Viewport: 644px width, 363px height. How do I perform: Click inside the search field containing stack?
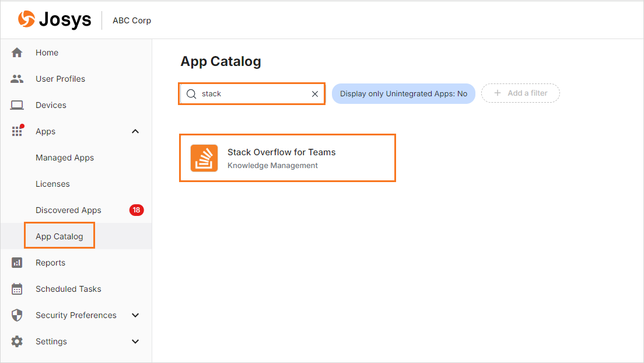pos(252,94)
